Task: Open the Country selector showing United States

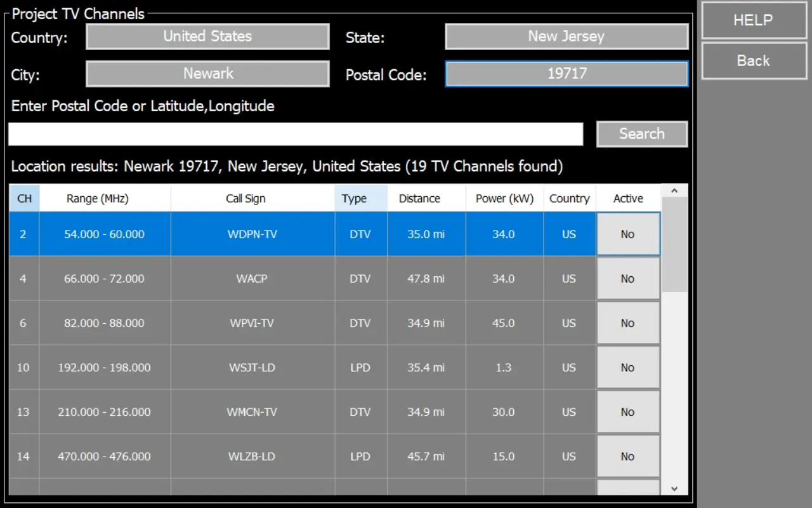Action: pyautogui.click(x=207, y=37)
